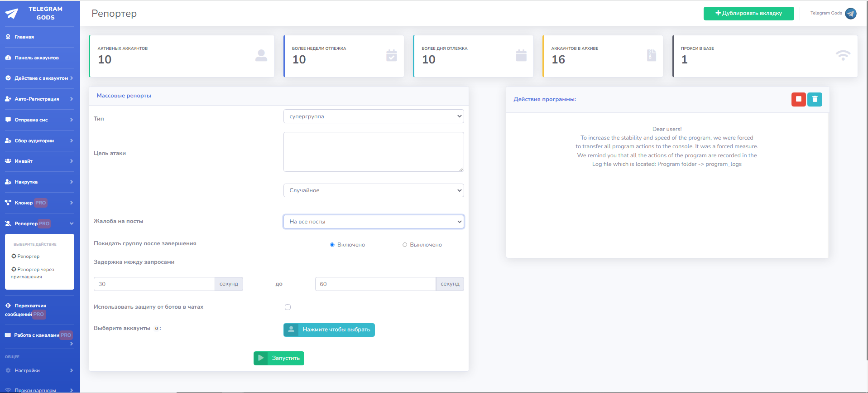The image size is (868, 393).
Task: Click the maximum delay field showing 60
Action: pyautogui.click(x=375, y=284)
